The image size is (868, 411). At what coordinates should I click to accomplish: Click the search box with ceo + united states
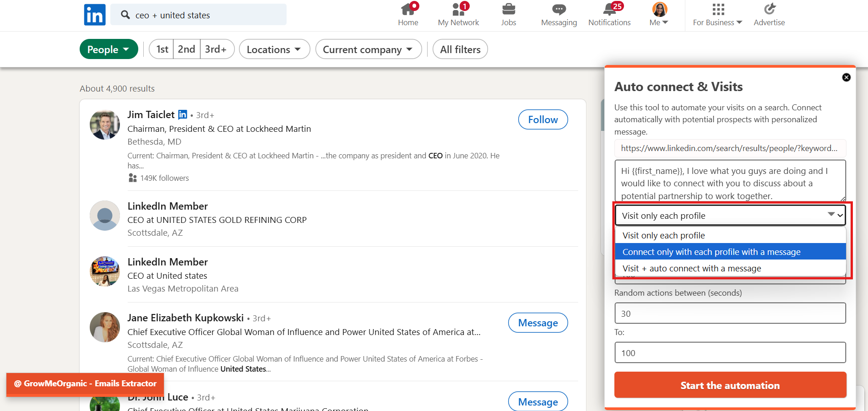pyautogui.click(x=198, y=15)
